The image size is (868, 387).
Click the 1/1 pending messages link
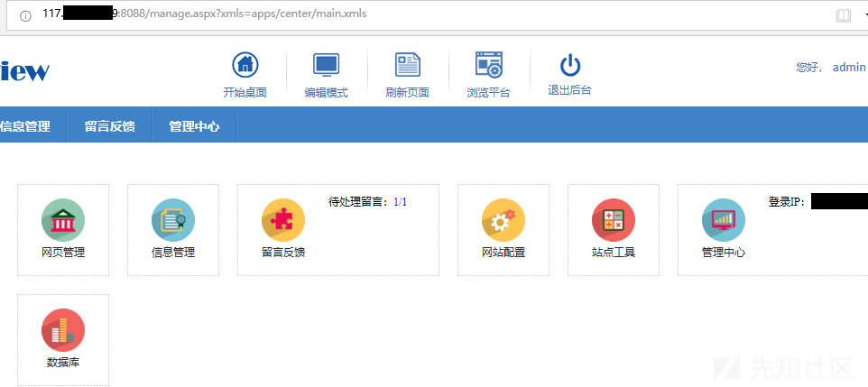click(401, 202)
